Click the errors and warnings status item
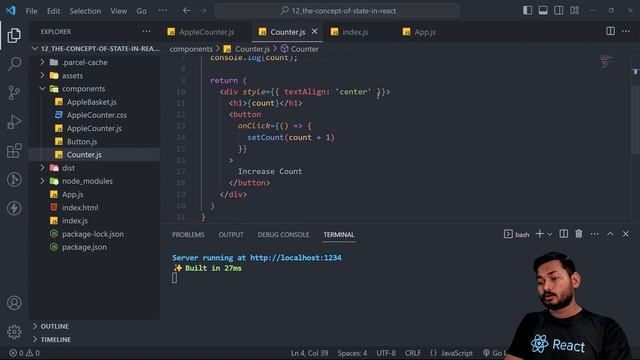This screenshot has width=640, height=360. click(x=24, y=353)
